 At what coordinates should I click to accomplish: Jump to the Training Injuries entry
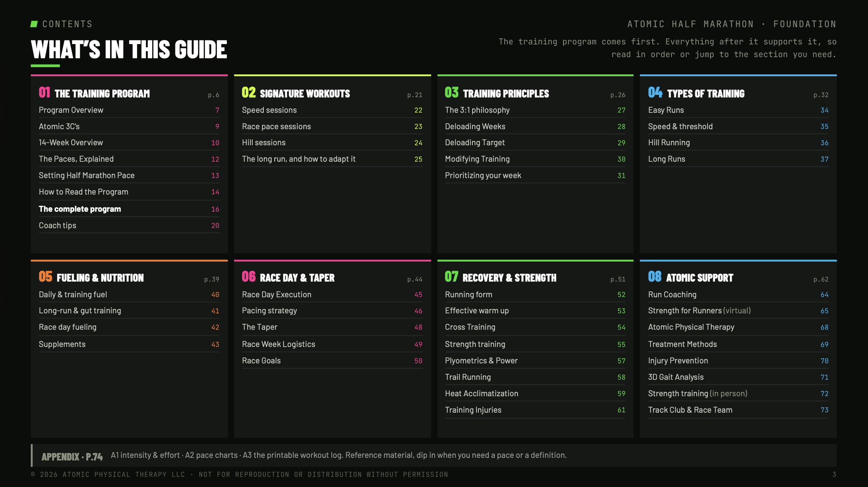click(535, 410)
